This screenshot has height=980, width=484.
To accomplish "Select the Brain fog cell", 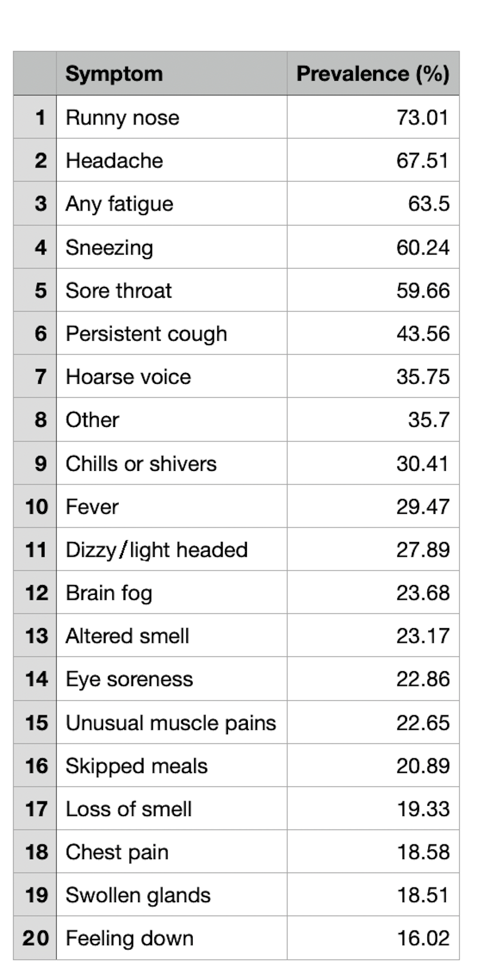I will 109,593.
